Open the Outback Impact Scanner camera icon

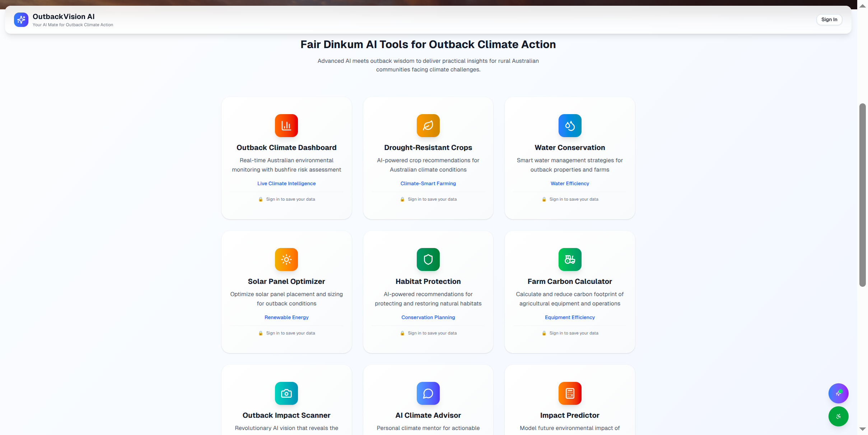click(x=286, y=393)
